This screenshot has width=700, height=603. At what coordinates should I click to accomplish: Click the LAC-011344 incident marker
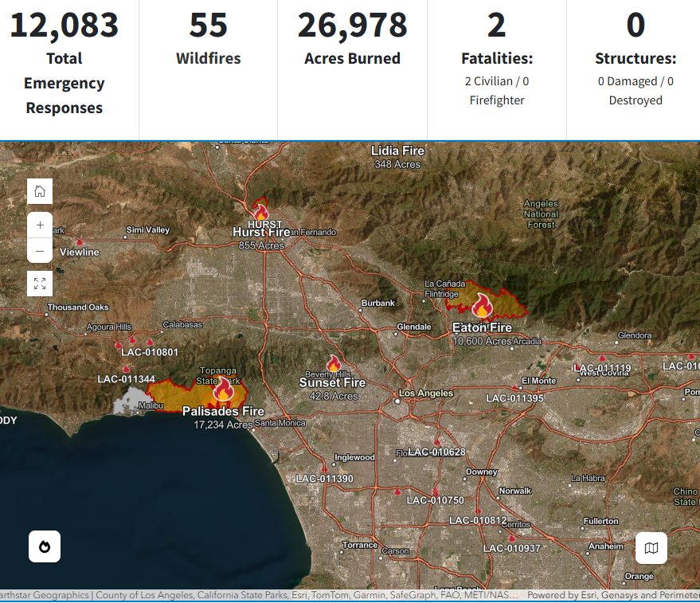click(x=126, y=369)
